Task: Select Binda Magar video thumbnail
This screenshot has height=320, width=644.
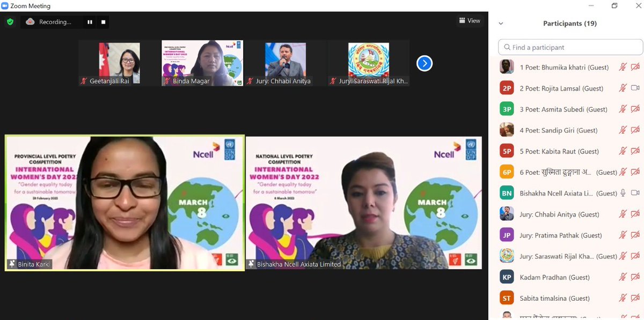Action: (202, 64)
